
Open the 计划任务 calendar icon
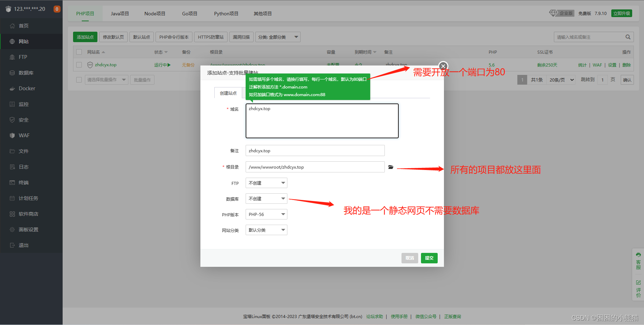[x=12, y=198]
